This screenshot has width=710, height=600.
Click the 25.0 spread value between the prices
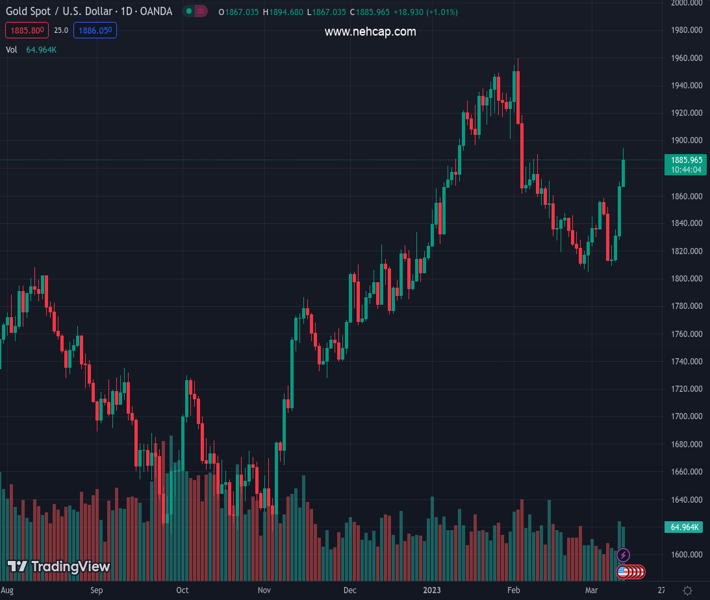coord(61,31)
